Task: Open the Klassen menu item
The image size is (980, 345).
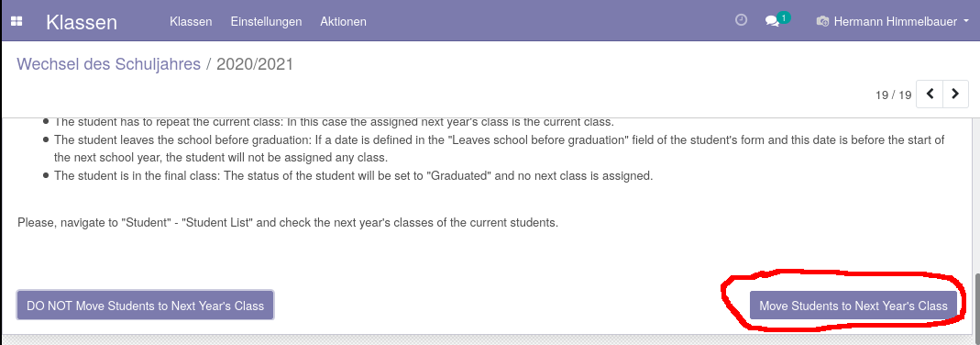Action: tap(191, 21)
